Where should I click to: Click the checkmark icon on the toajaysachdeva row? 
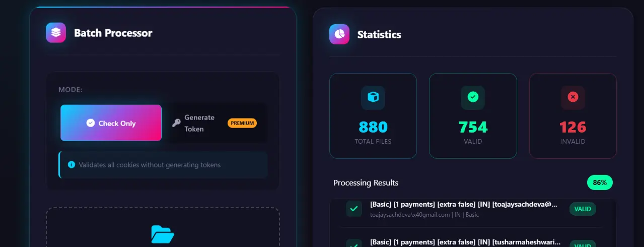[354, 209]
